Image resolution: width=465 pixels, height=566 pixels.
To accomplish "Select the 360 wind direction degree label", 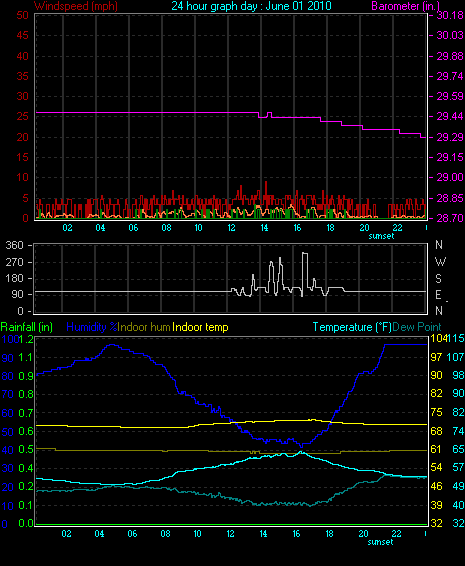I will point(15,245).
